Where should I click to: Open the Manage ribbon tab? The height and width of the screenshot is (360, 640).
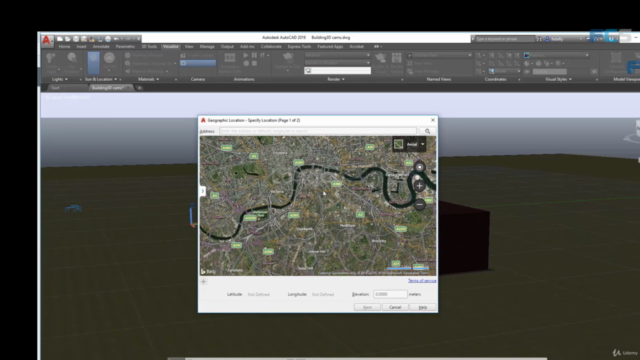[207, 47]
